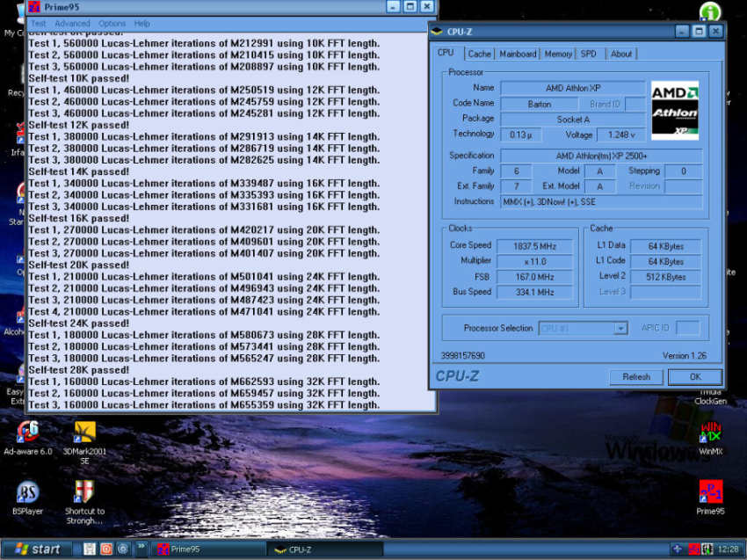The width and height of the screenshot is (747, 560).
Task: Open the Test menu in Prime95
Action: pos(38,24)
